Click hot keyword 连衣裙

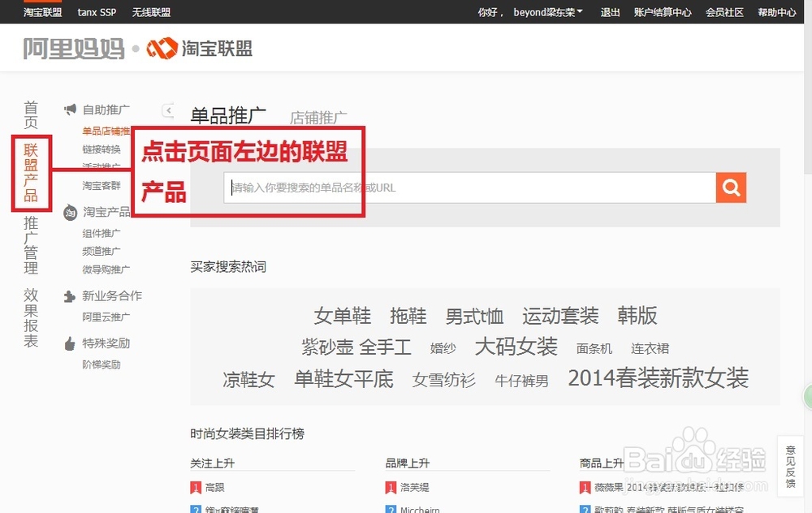pos(650,348)
